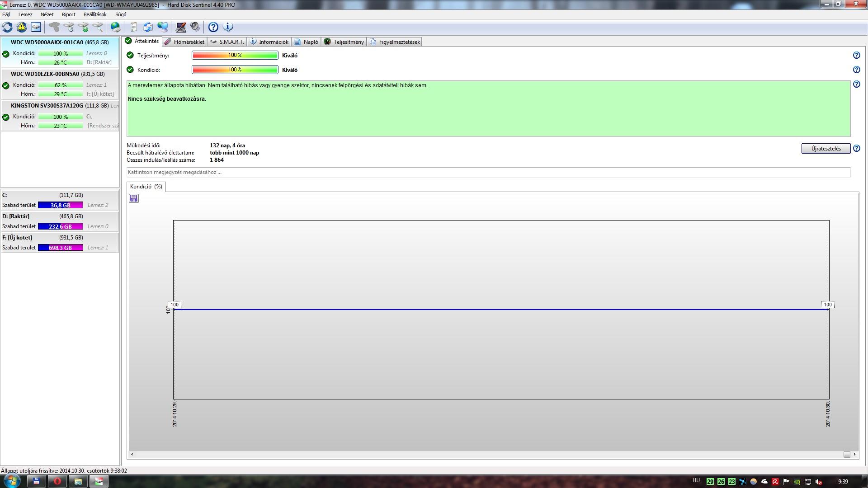Screen dimensions: 868x488
Task: Click the refresh disk status toolbar icon
Action: [7, 27]
